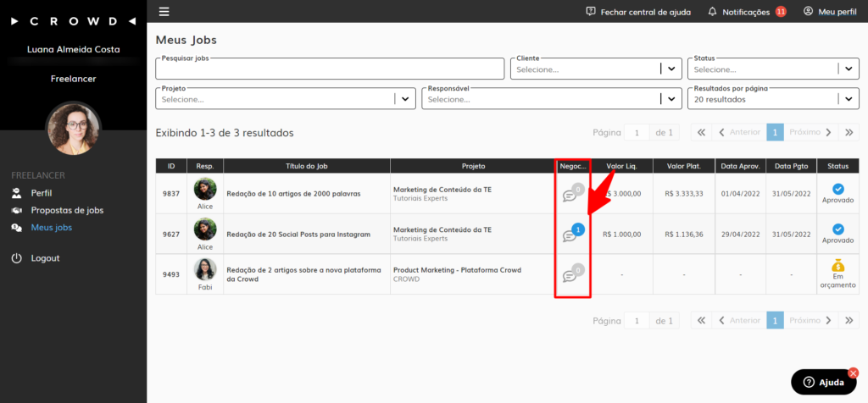This screenshot has width=868, height=403.
Task: Go to Propostas de jobs in sidebar
Action: coord(67,210)
